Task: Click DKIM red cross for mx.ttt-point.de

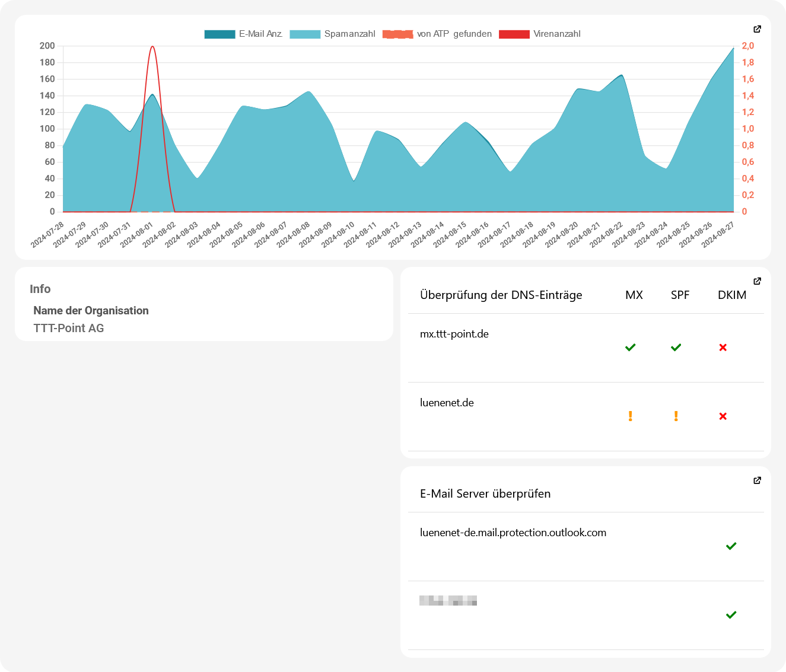Action: pyautogui.click(x=723, y=348)
